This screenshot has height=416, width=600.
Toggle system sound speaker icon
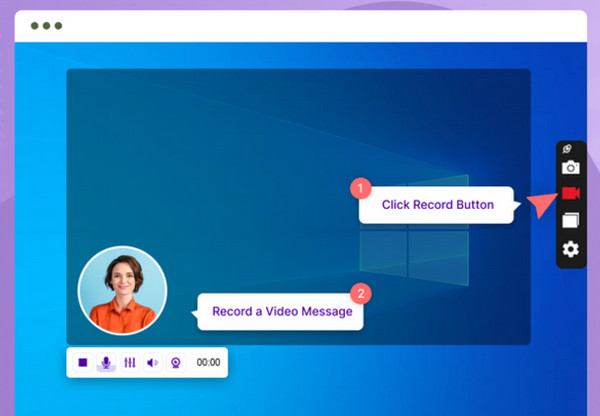pyautogui.click(x=152, y=362)
